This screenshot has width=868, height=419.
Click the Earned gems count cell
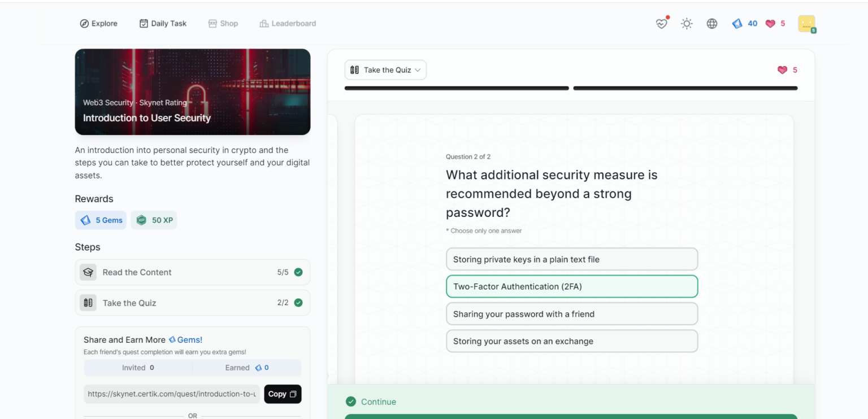tap(247, 368)
